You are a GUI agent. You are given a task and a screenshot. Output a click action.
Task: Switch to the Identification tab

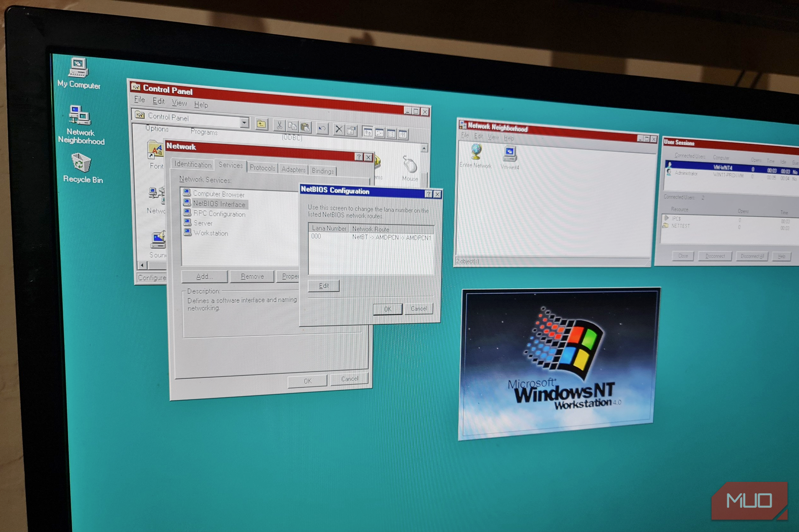pyautogui.click(x=193, y=164)
